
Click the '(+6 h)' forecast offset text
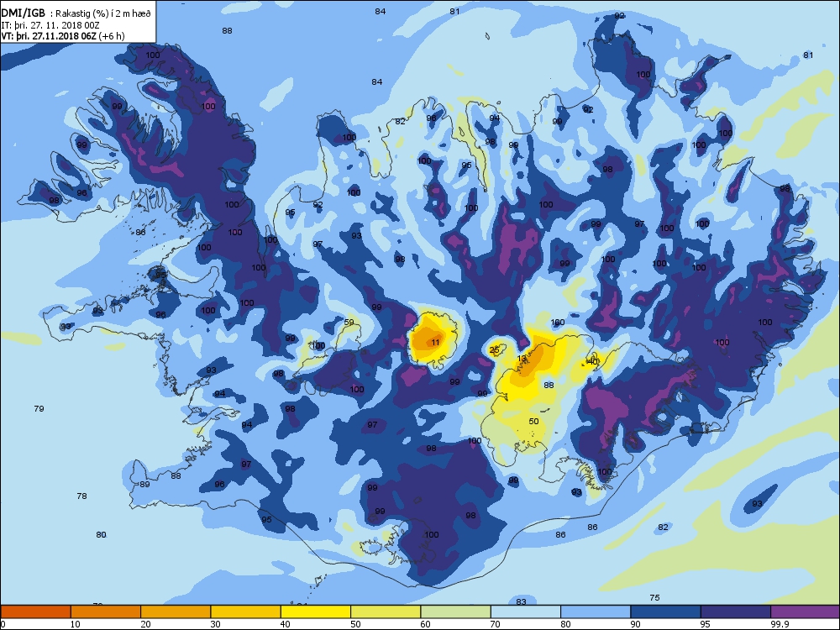(112, 36)
